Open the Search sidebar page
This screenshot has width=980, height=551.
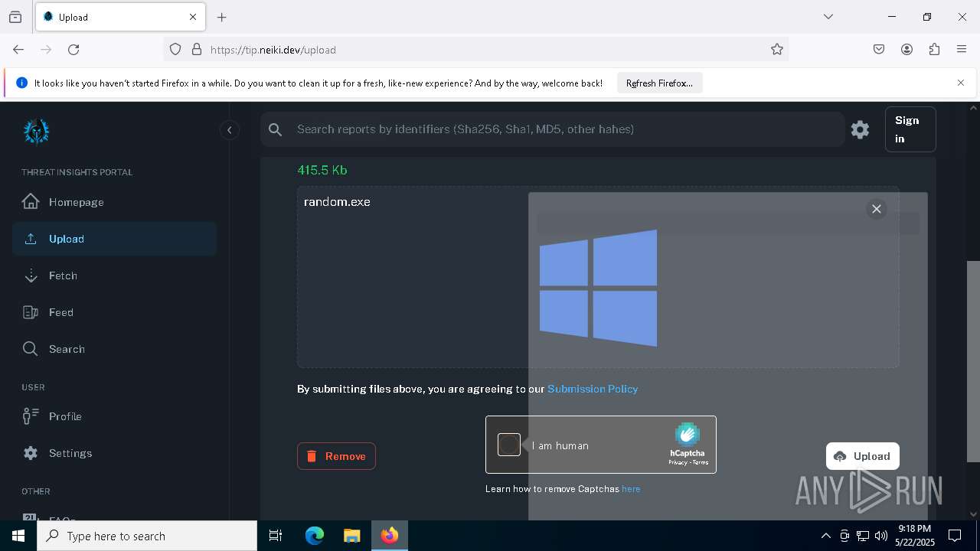tap(114, 349)
